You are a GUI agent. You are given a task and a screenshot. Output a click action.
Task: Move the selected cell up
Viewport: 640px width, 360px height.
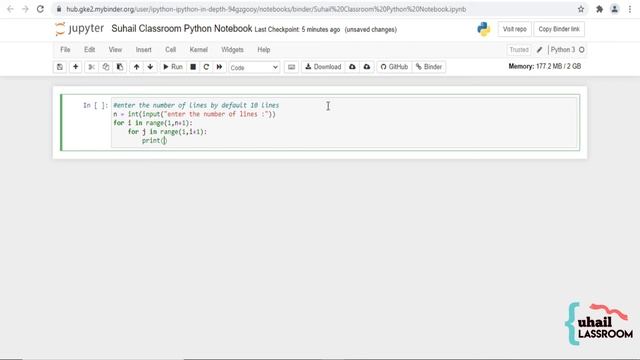136,67
